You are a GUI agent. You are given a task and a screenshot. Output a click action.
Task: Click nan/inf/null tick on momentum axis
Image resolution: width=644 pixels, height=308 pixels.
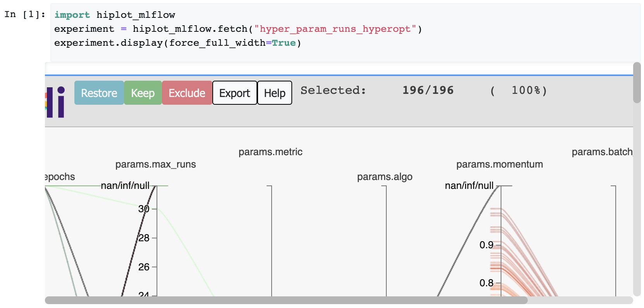point(469,186)
